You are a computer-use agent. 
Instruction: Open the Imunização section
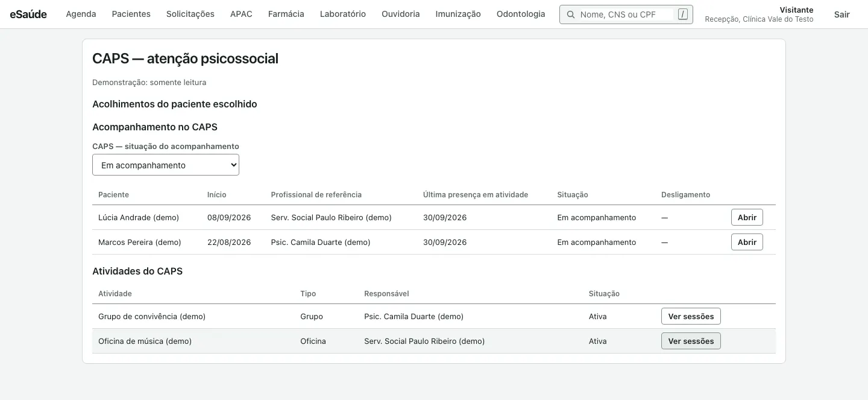(x=458, y=14)
